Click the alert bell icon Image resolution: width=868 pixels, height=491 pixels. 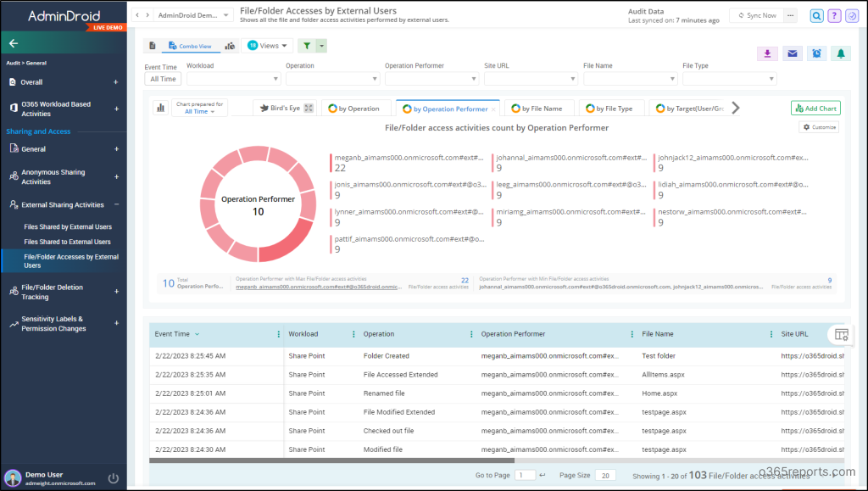(841, 53)
